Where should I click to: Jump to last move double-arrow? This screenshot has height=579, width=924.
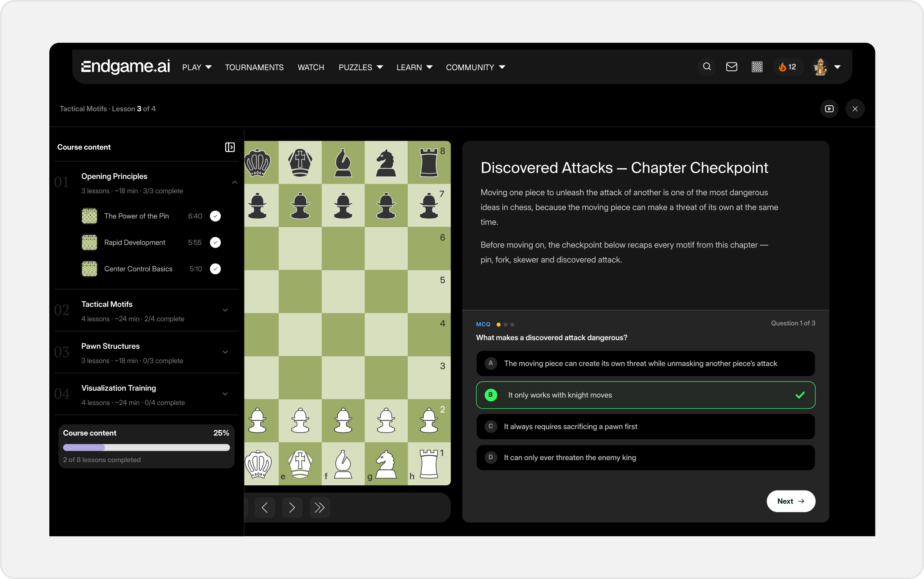tap(320, 507)
